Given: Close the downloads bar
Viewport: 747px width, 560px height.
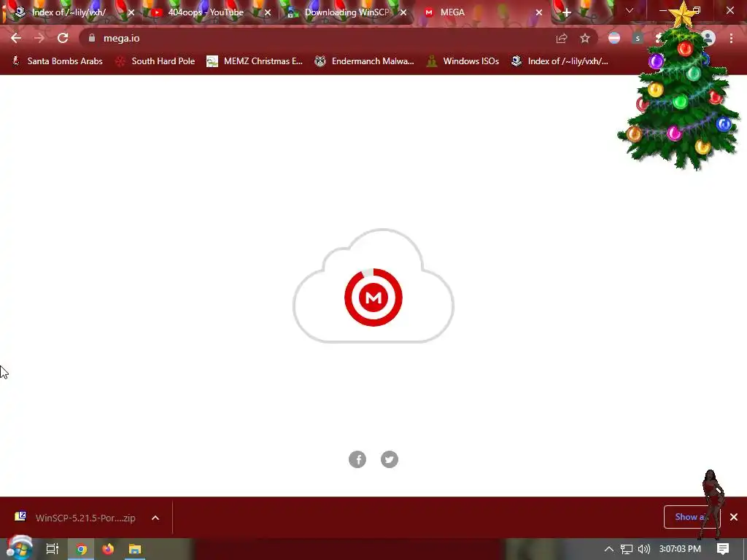Looking at the screenshot, I should click(734, 517).
